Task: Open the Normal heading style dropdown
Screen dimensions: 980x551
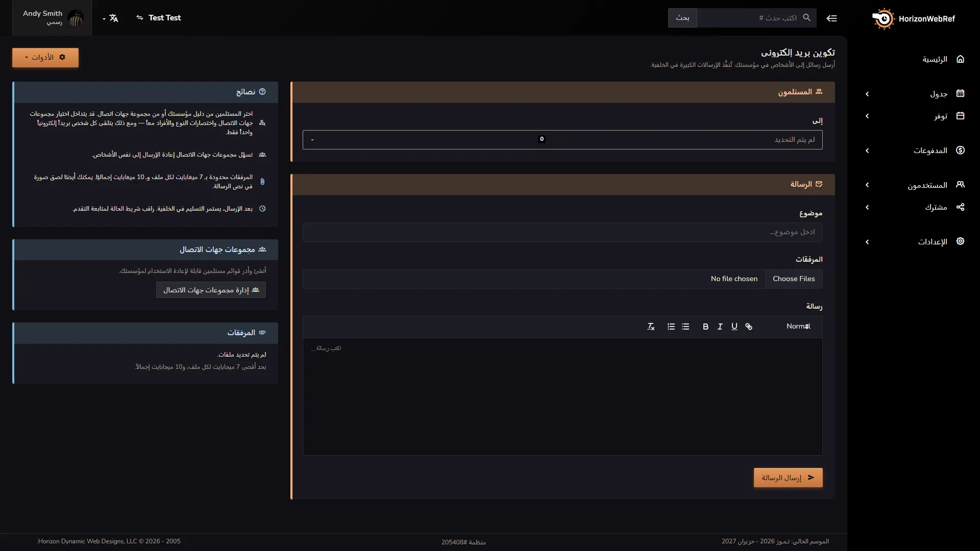Action: click(x=798, y=327)
